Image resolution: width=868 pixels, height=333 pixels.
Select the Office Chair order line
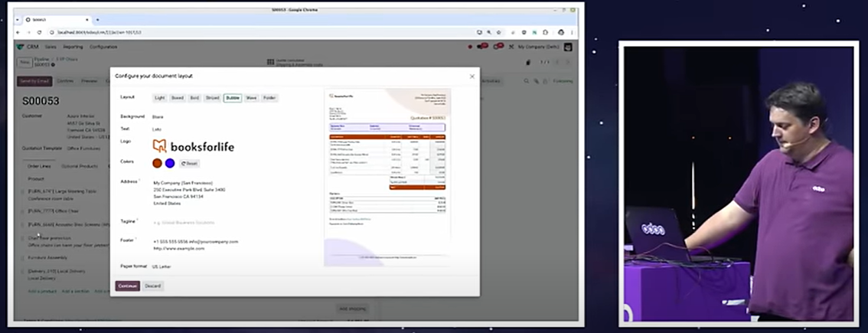coord(53,211)
